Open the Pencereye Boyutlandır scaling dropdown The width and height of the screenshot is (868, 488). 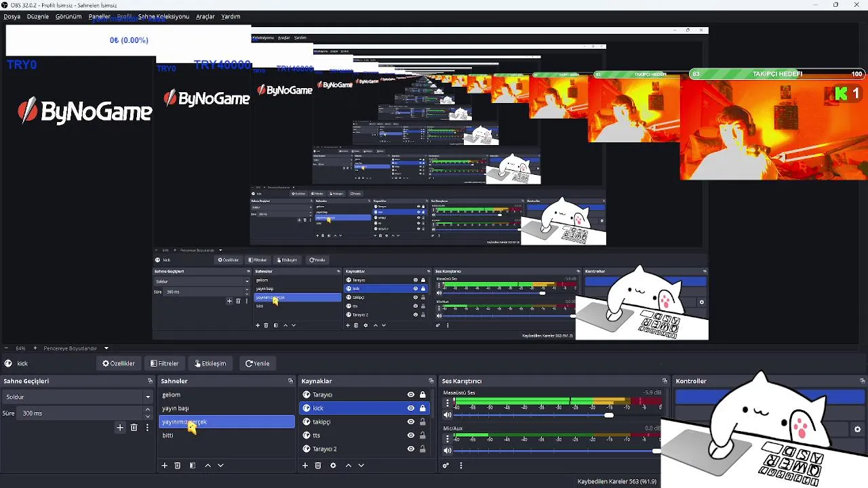75,348
